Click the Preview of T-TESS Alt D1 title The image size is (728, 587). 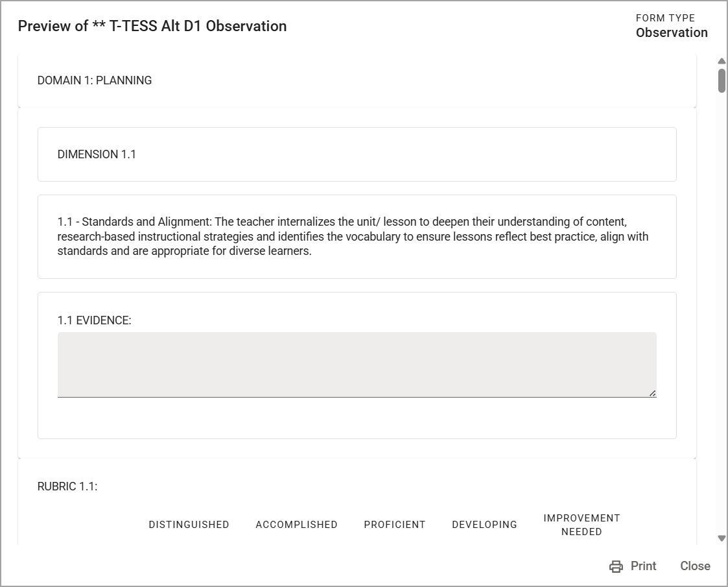coord(152,26)
